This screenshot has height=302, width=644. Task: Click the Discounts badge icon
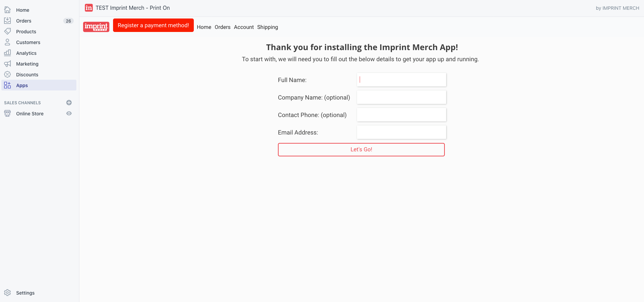pyautogui.click(x=7, y=75)
